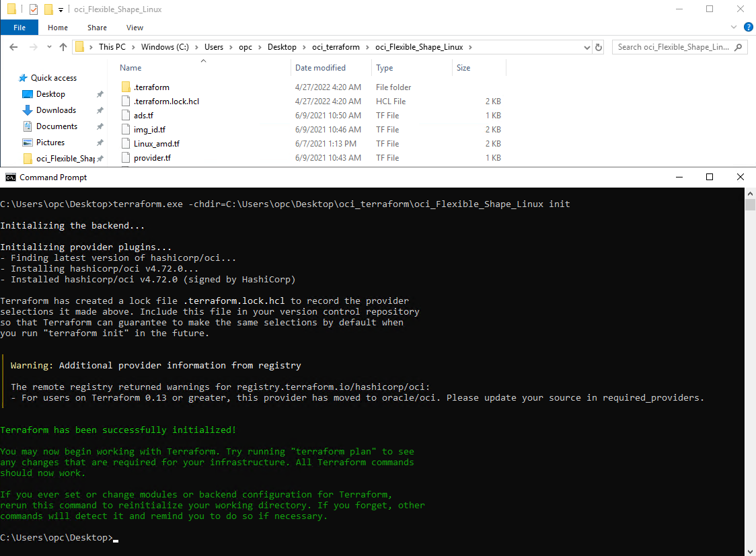Click the pin icon beside Downloads

click(100, 110)
